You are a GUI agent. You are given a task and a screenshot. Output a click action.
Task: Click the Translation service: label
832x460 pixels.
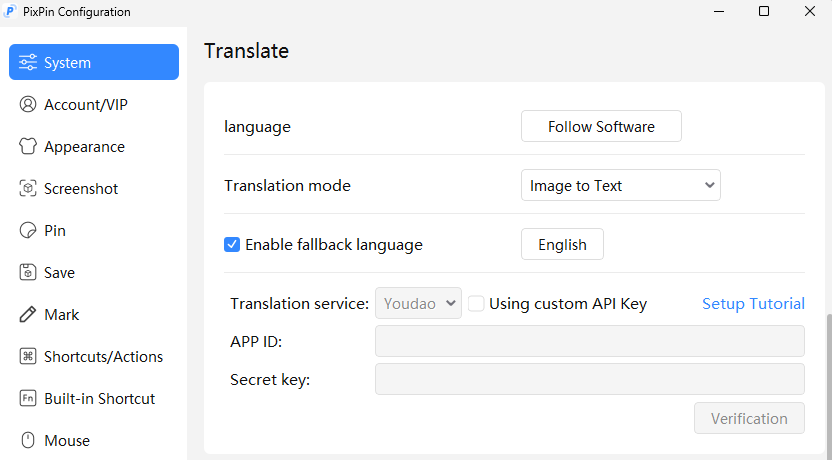[x=299, y=303]
